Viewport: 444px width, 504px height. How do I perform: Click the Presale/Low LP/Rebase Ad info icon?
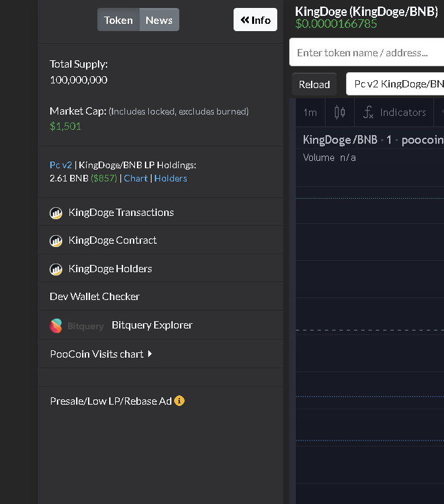179,401
